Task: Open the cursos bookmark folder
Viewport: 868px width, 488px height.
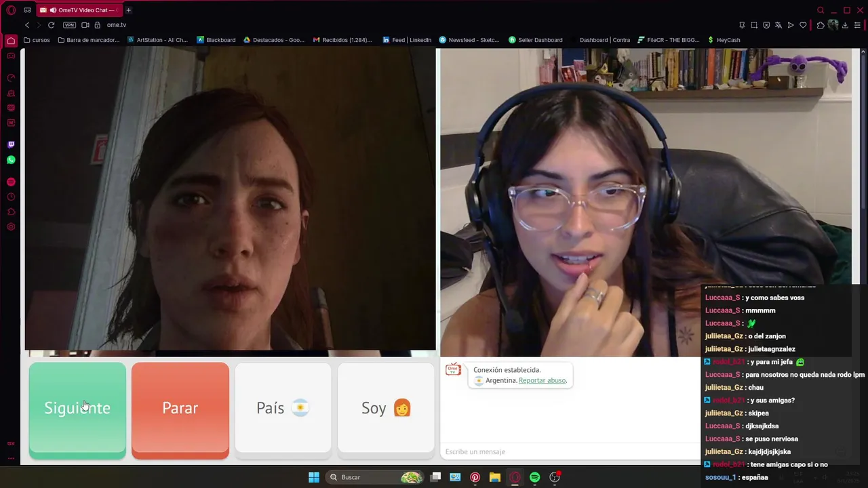Action: click(37, 40)
